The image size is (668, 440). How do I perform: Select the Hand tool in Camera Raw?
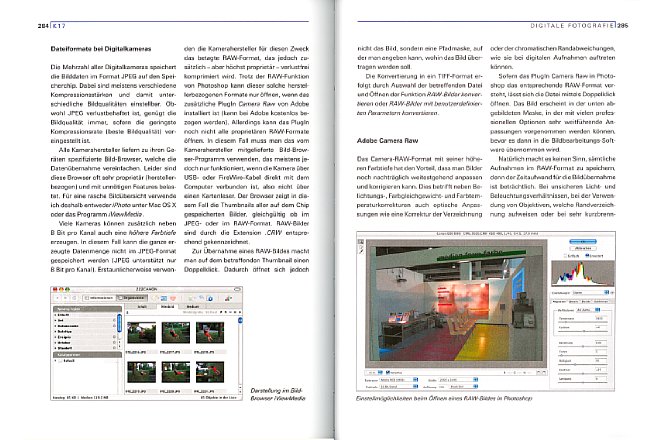tap(360, 247)
